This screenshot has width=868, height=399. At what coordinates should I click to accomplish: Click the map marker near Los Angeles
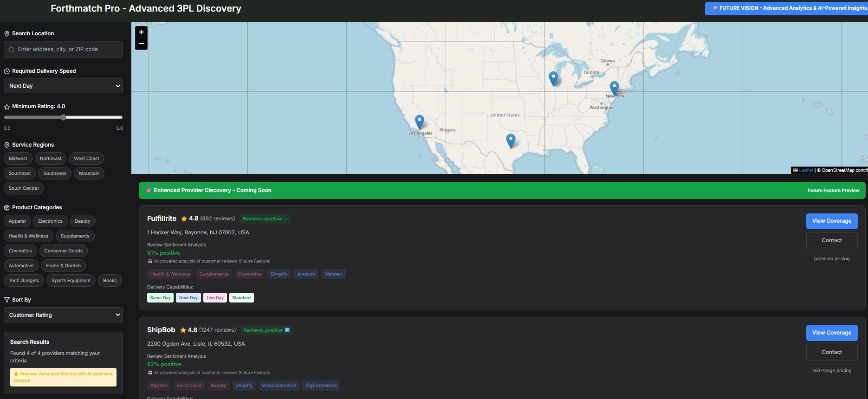[419, 122]
